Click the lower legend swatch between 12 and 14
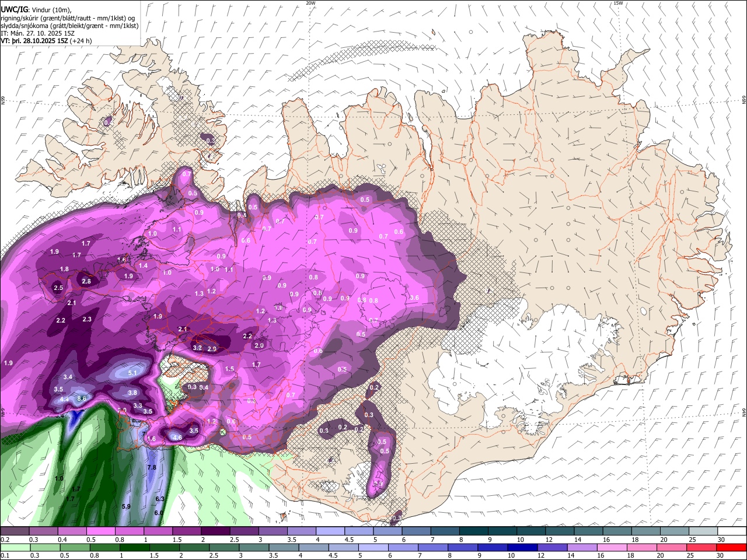 coord(552,548)
